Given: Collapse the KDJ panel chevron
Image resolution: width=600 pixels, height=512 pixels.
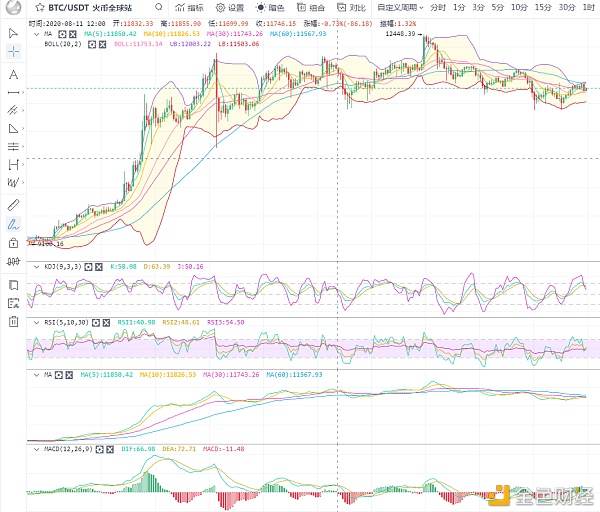Looking at the screenshot, I should [36, 267].
